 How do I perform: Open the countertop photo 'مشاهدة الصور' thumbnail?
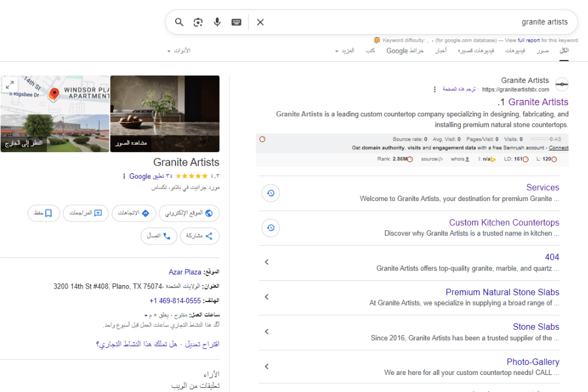pyautogui.click(x=165, y=113)
